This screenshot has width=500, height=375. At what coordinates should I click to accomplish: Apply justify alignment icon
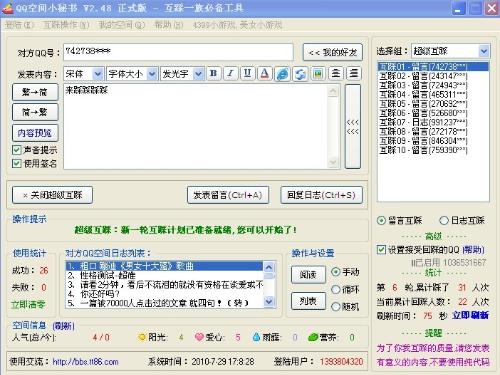pos(354,73)
